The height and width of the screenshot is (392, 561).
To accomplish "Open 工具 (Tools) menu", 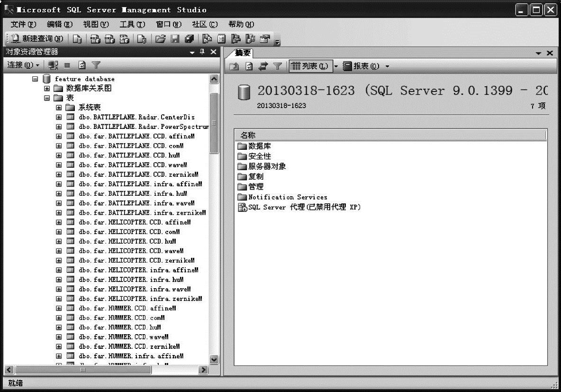I will (132, 24).
